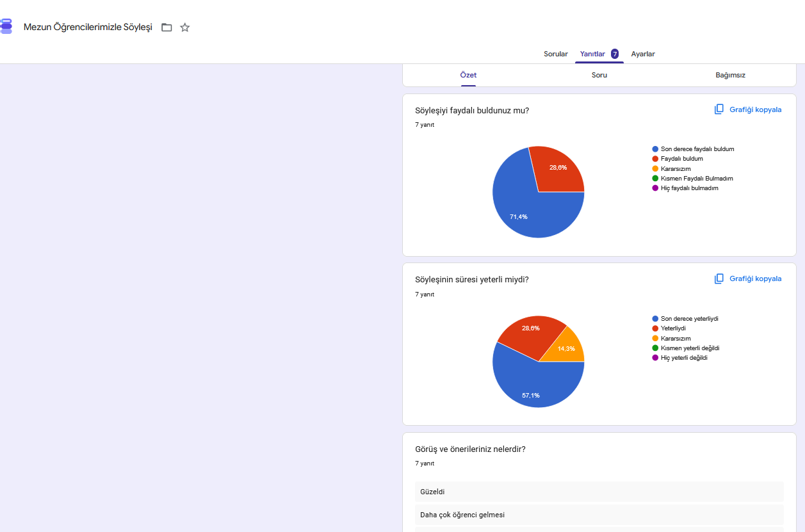Switch to the Yanıtlar tab
805x532 pixels.
[x=592, y=54]
